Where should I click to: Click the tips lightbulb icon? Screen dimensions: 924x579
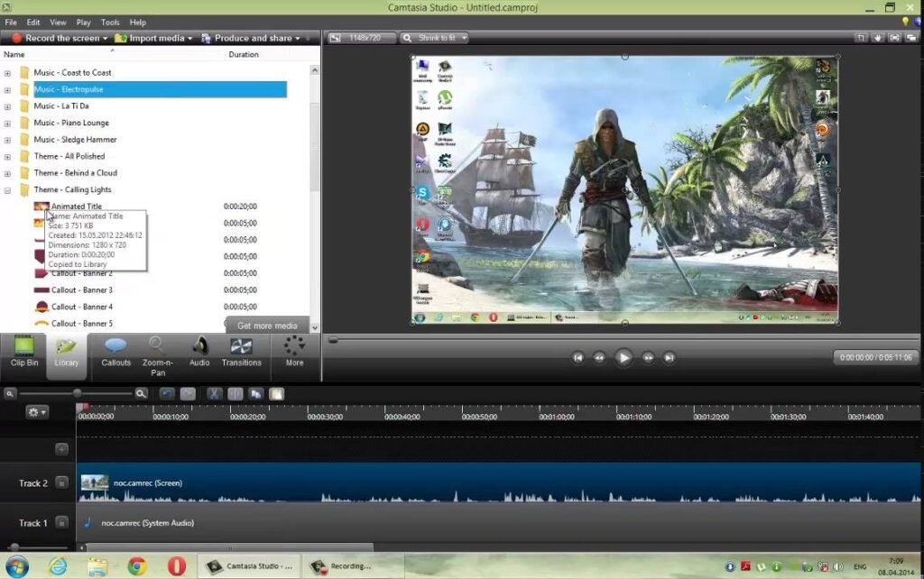(x=905, y=22)
